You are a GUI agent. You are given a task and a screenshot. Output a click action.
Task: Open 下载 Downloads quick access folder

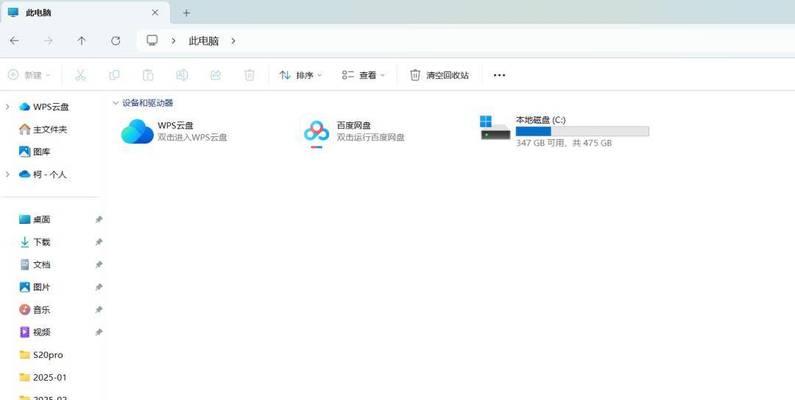click(34, 242)
